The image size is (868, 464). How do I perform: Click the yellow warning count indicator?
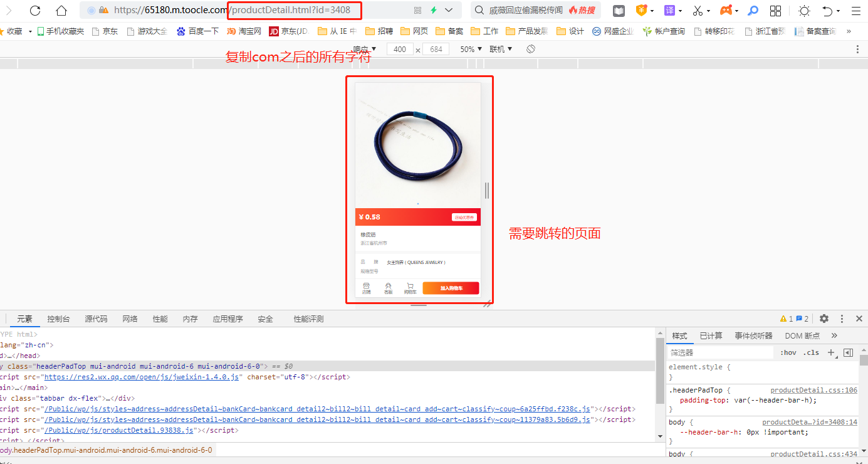786,319
